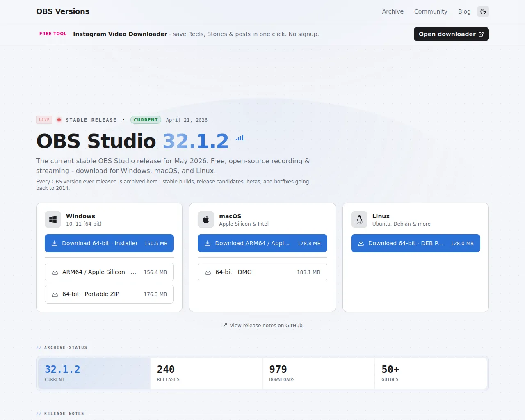Image resolution: width=525 pixels, height=420 pixels.
Task: Click the green CURRENT badge
Action: coord(146,120)
